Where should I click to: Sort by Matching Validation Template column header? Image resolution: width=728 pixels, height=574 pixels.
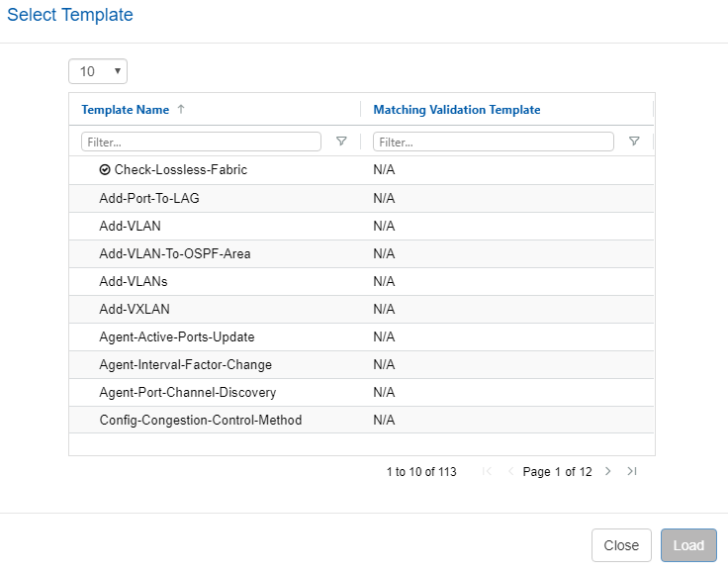(457, 110)
